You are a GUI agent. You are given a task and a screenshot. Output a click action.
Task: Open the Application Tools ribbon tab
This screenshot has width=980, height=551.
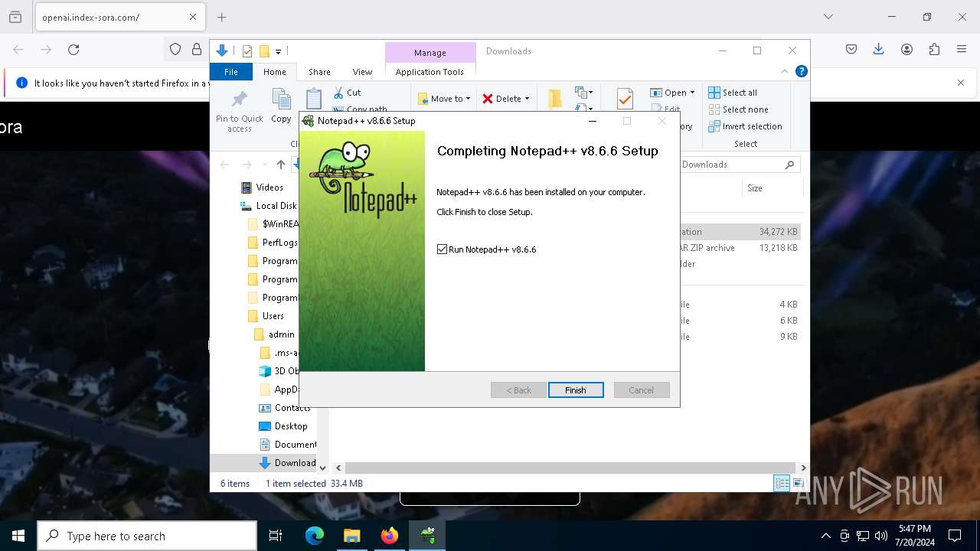430,72
